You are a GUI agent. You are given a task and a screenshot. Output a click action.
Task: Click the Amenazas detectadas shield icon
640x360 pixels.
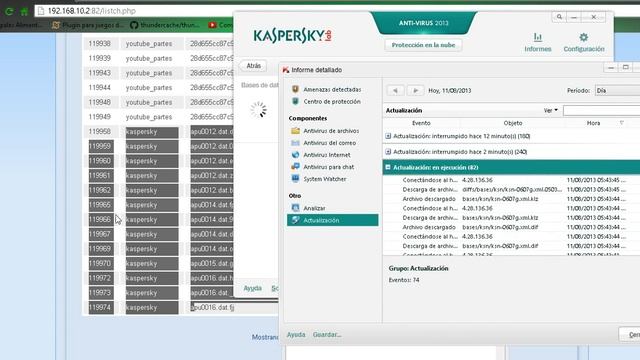(295, 89)
